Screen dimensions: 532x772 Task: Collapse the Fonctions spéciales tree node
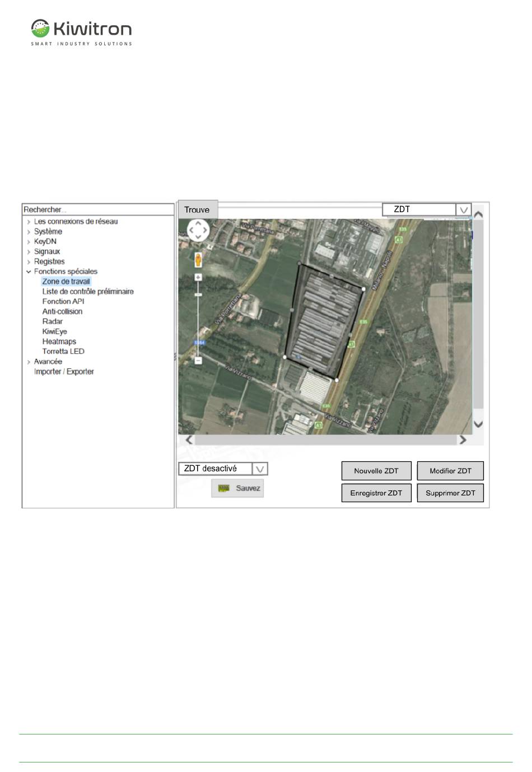[x=29, y=272]
